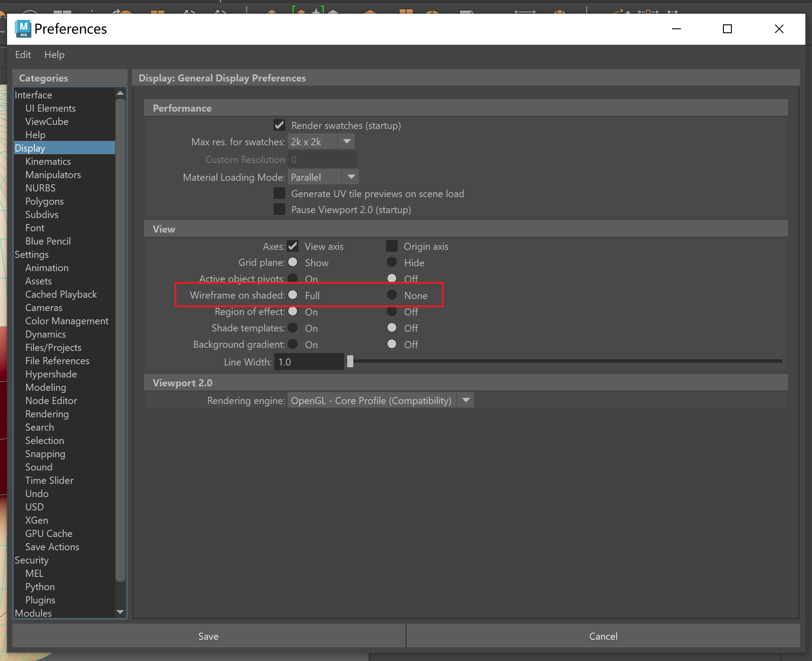Select Help in the Categories list

tap(35, 135)
